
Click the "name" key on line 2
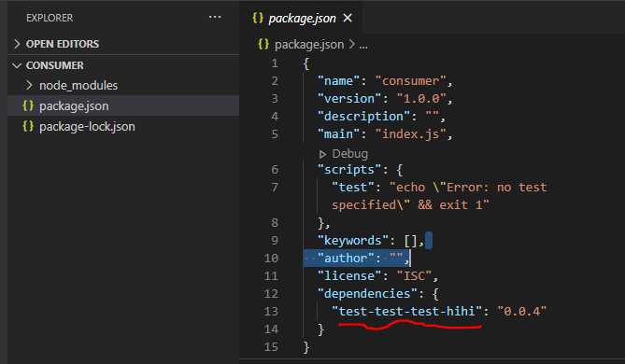coord(338,81)
